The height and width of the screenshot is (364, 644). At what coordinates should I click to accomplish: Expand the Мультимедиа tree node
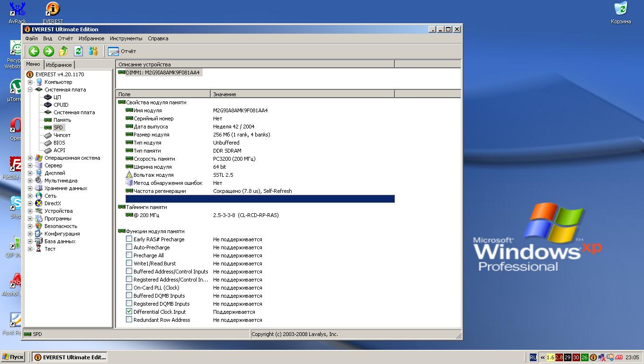30,181
